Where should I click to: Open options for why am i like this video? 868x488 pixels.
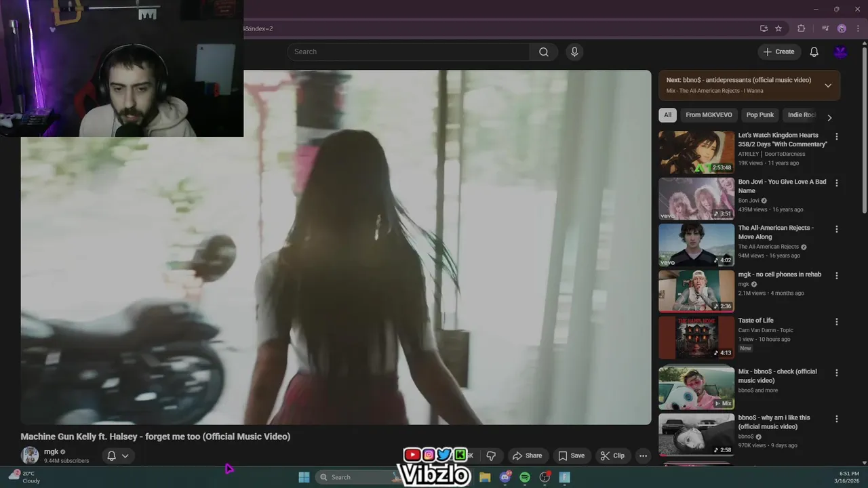tap(836, 419)
